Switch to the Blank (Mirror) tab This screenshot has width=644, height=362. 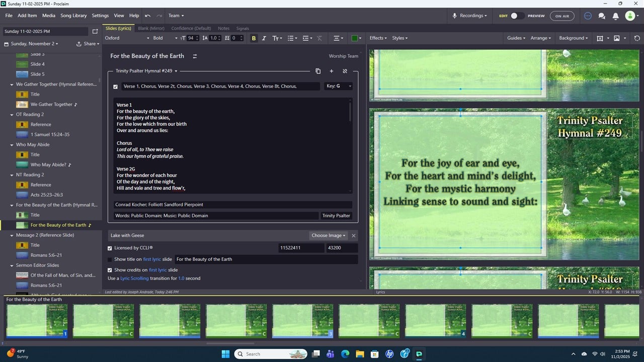(151, 28)
